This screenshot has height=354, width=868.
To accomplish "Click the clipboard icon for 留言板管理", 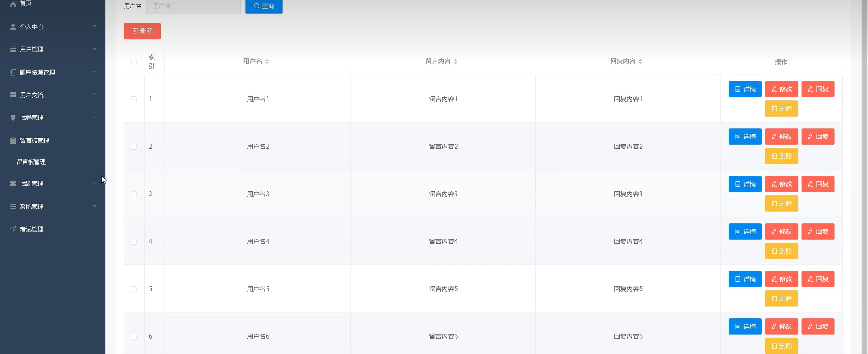I will pyautogui.click(x=13, y=141).
